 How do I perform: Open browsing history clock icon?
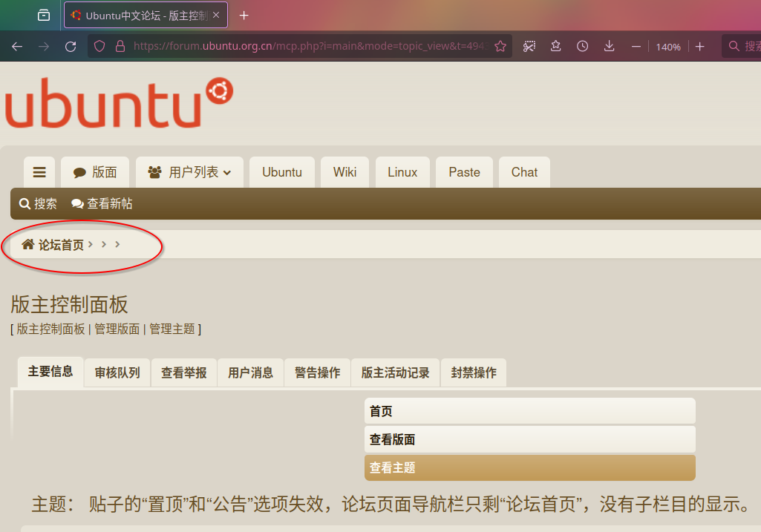(x=582, y=47)
